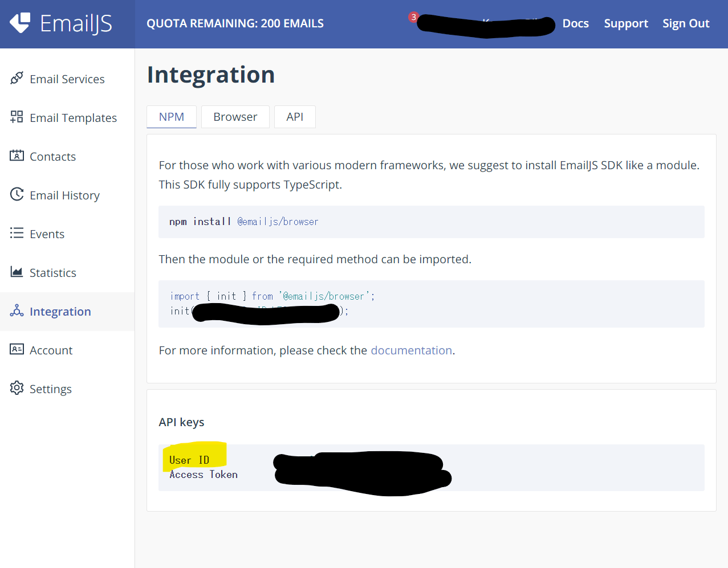This screenshot has height=568, width=728.
Task: Click the Email Templates grid icon
Action: click(x=17, y=117)
